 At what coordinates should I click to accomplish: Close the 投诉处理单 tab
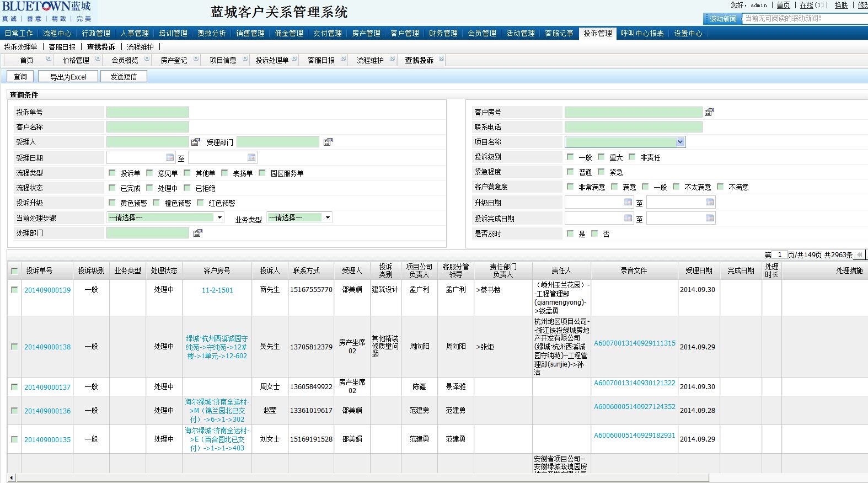coord(294,58)
